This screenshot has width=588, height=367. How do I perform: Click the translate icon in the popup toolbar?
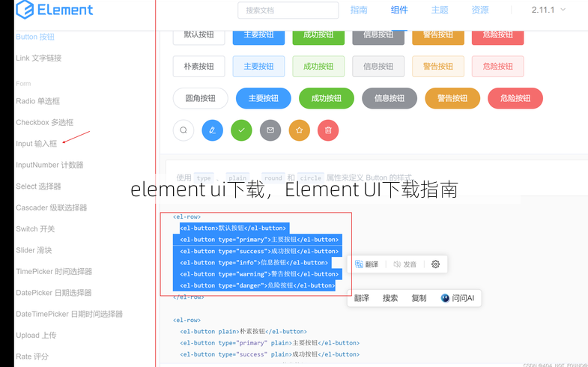(359, 264)
